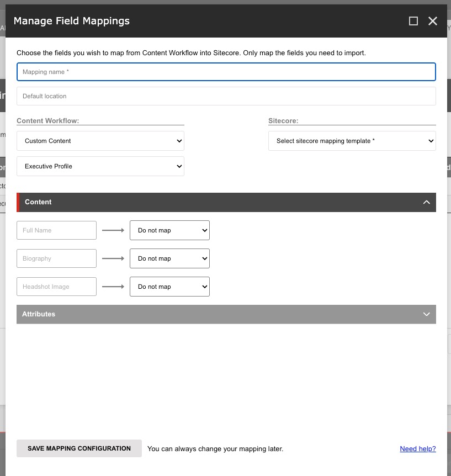This screenshot has height=476, width=451.
Task: Open the Custom Content dropdown
Action: point(100,141)
